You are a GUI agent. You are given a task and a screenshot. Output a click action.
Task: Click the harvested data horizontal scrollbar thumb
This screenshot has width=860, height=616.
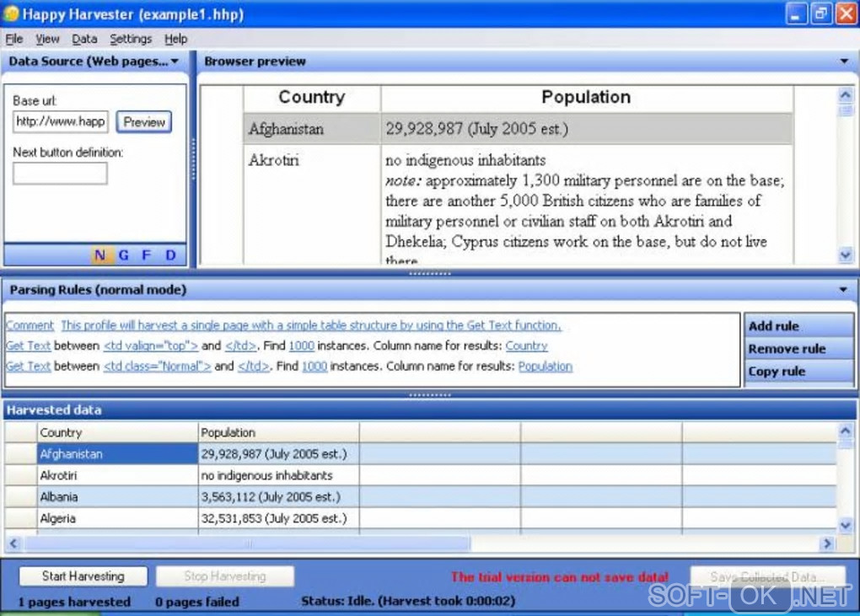point(247,544)
